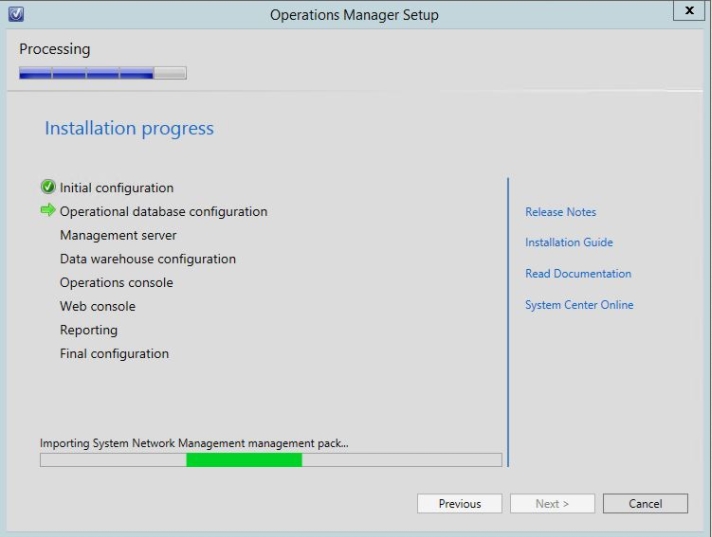Click the Installation progress heading
Screen dimensions: 712x537
[x=129, y=129]
